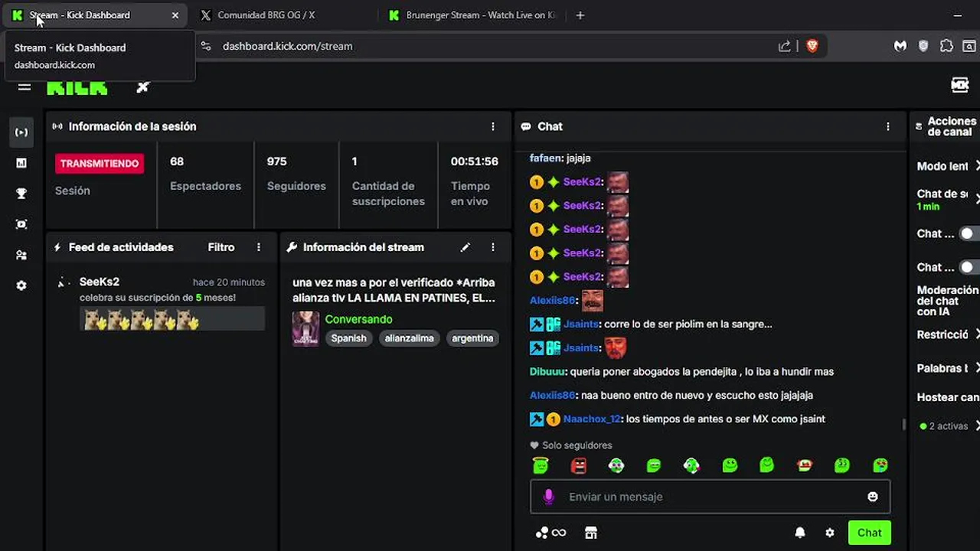Click the Filtro button in activity feed
This screenshot has height=551, width=980.
pos(221,247)
